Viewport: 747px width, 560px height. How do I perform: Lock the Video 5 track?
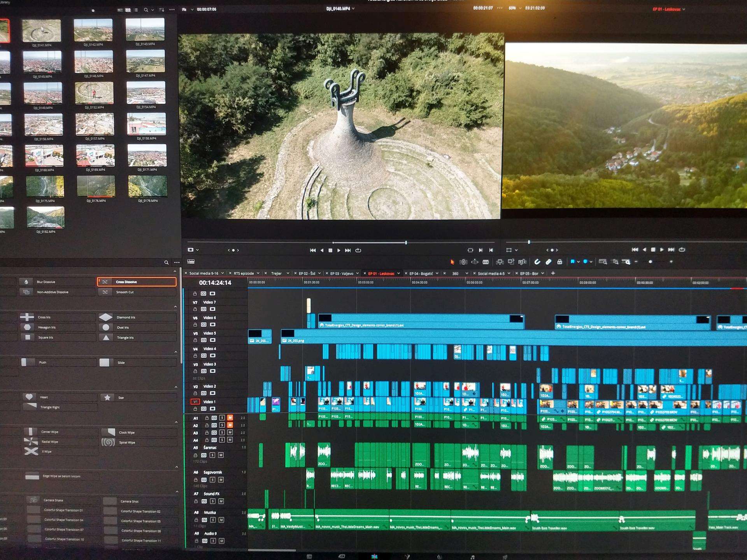tap(195, 340)
